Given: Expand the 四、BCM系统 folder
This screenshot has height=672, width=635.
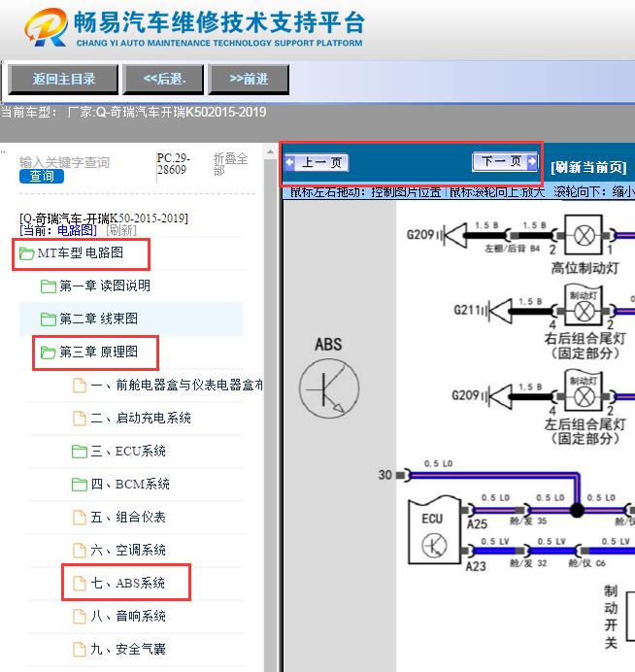Looking at the screenshot, I should pos(130,485).
